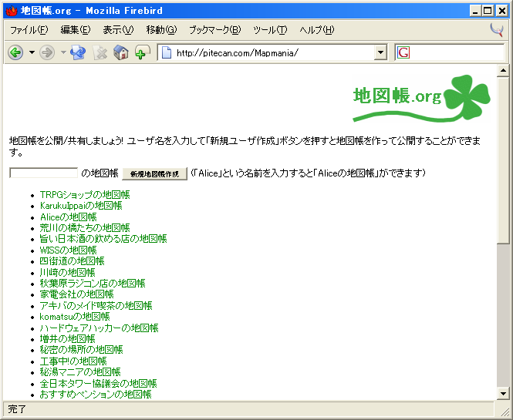Image resolution: width=513 pixels, height=420 pixels.
Task: Open the Aliceの地図帳 link
Action: tap(68, 217)
